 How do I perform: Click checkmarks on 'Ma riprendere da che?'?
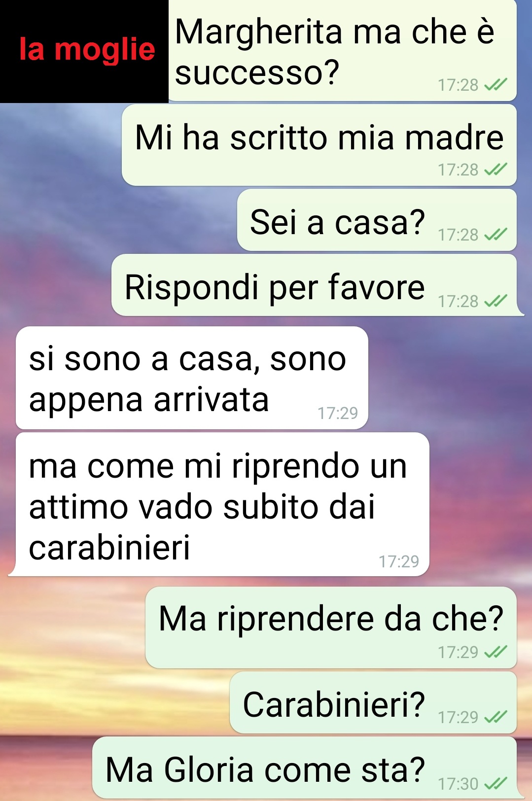click(495, 652)
